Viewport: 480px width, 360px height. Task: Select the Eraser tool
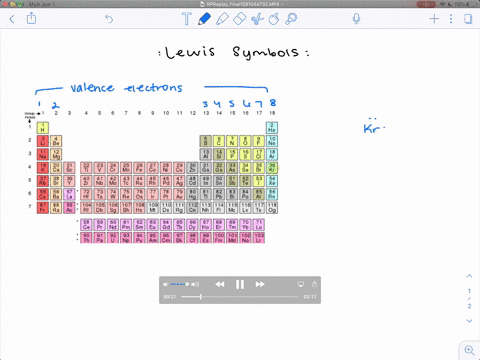[x=239, y=19]
